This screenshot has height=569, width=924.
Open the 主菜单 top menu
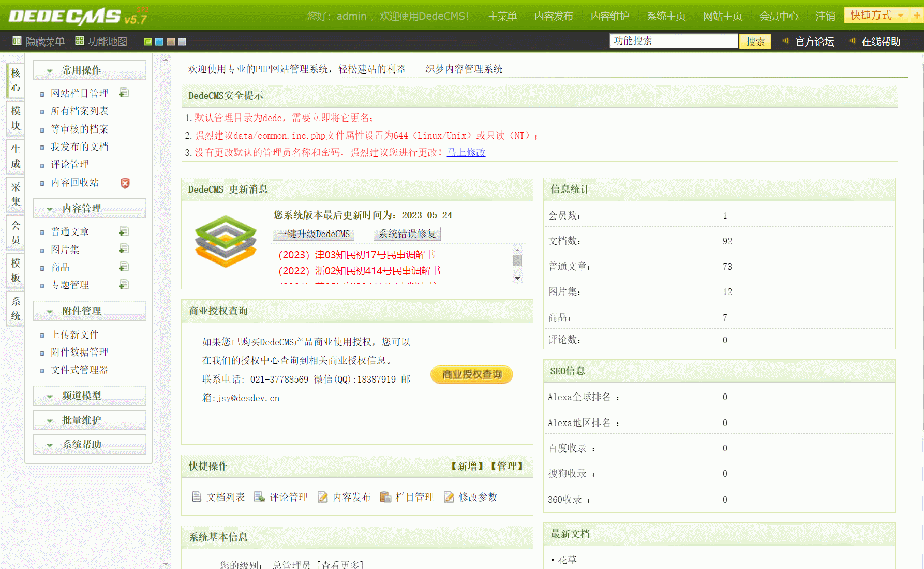click(502, 16)
